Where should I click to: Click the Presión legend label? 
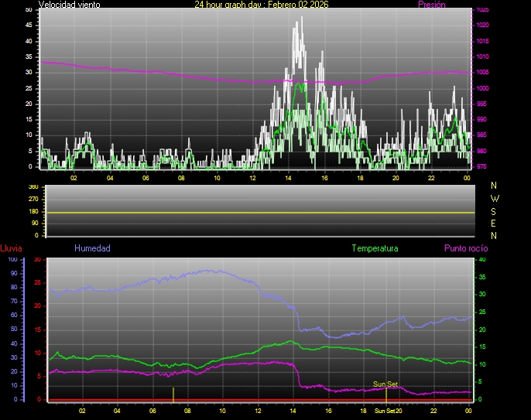point(431,5)
